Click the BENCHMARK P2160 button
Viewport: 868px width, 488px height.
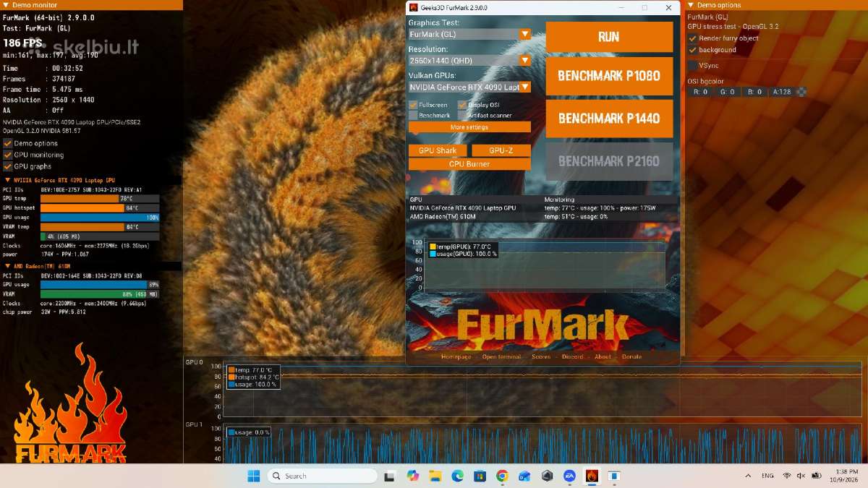point(609,161)
